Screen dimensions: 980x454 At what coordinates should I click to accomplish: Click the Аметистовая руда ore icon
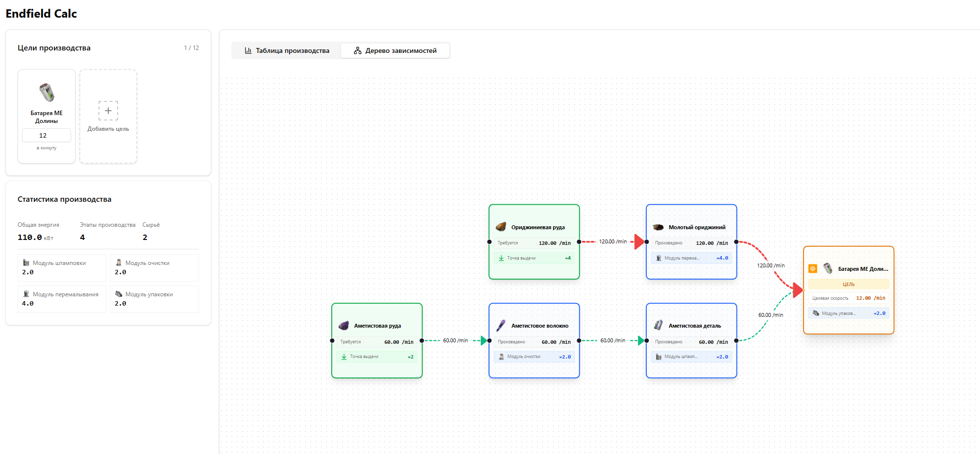[344, 326]
